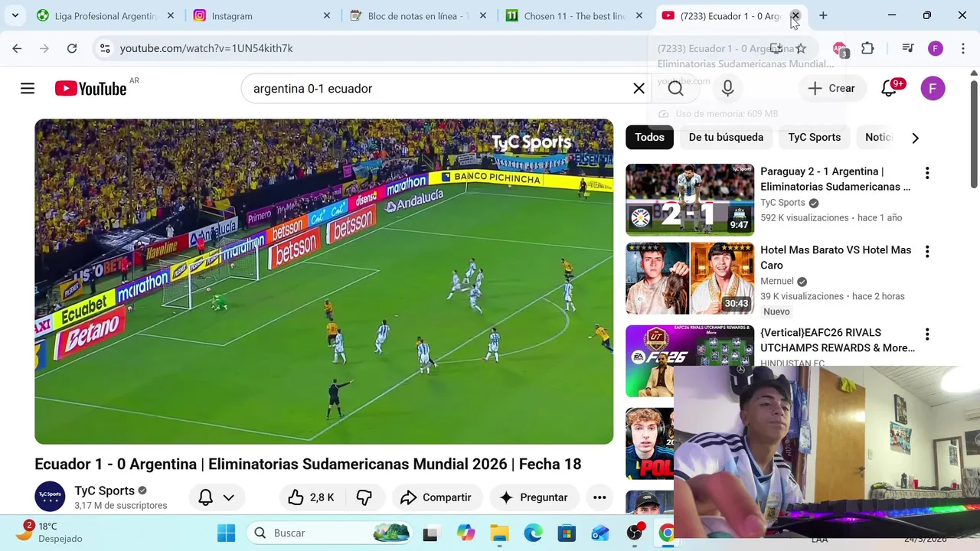Click the Paraguay 2-1 video thumbnail
Image resolution: width=980 pixels, height=551 pixels.
tap(690, 201)
